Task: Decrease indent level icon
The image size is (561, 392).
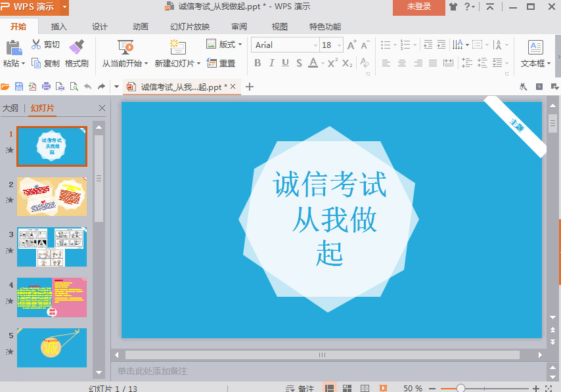Action: click(428, 45)
